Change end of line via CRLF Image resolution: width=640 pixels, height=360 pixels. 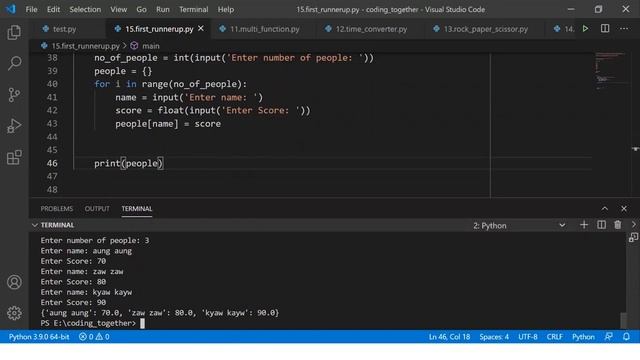(555, 337)
